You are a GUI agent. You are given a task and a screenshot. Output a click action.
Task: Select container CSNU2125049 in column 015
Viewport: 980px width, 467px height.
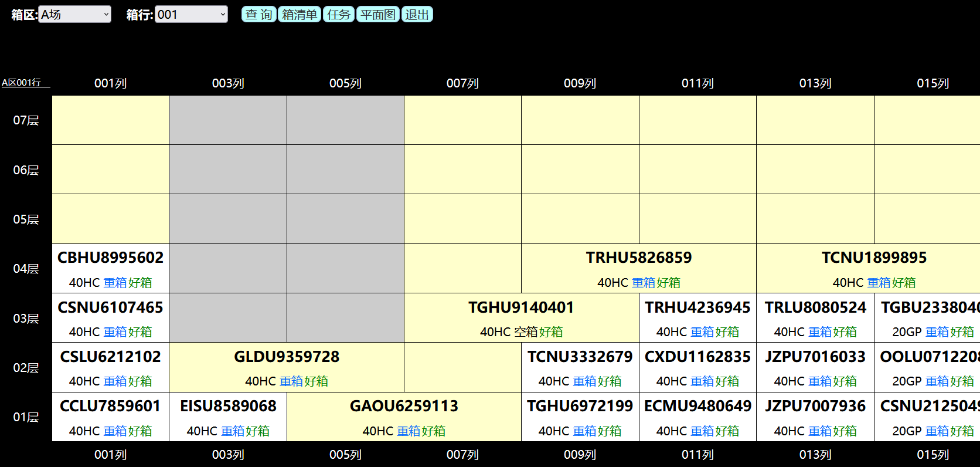(930, 406)
